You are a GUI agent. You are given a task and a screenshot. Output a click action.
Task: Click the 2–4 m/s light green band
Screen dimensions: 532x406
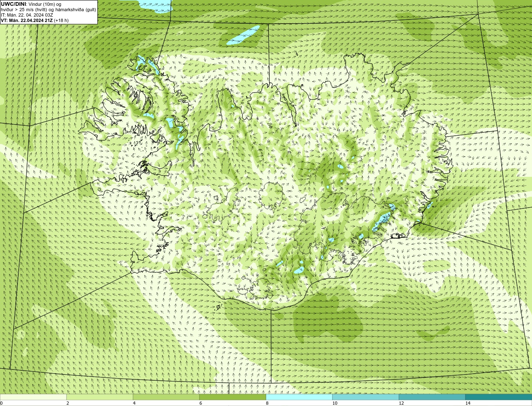100,397
